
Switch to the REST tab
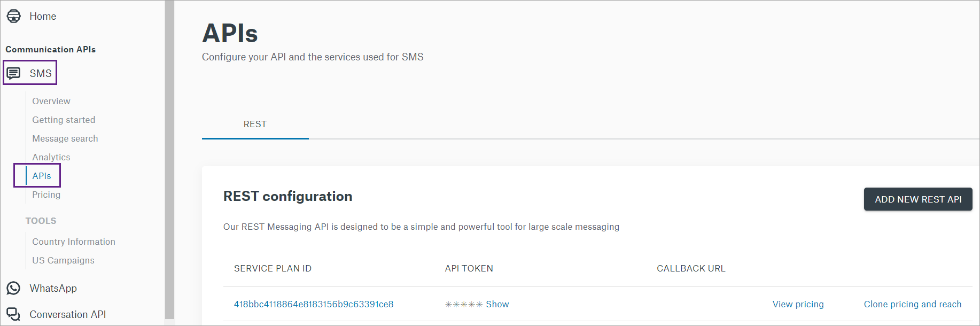(255, 124)
